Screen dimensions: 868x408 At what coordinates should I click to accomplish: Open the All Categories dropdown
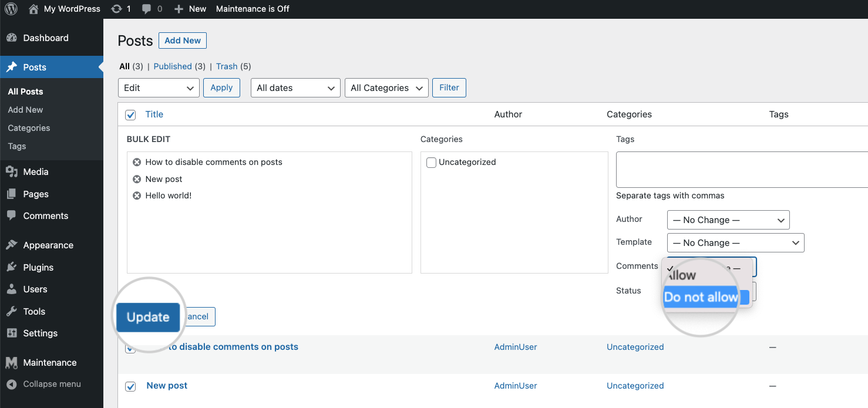(386, 88)
